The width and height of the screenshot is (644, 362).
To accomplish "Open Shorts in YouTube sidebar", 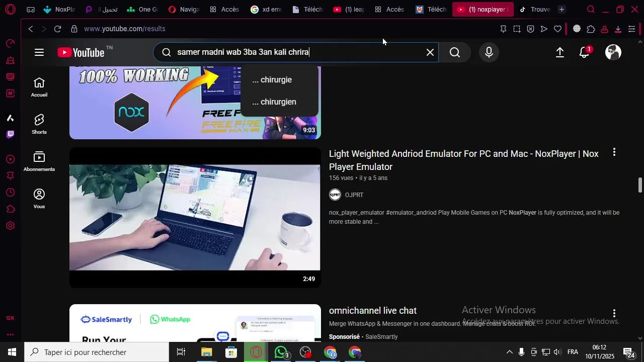I will coord(39,124).
